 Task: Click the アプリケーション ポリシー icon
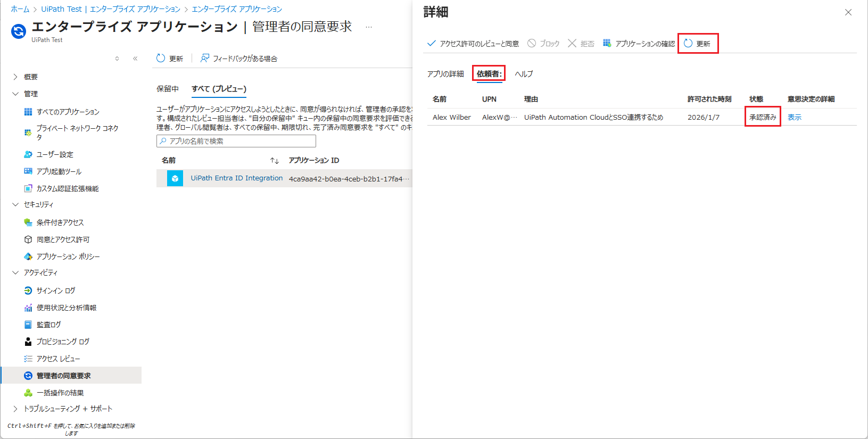pyautogui.click(x=28, y=256)
